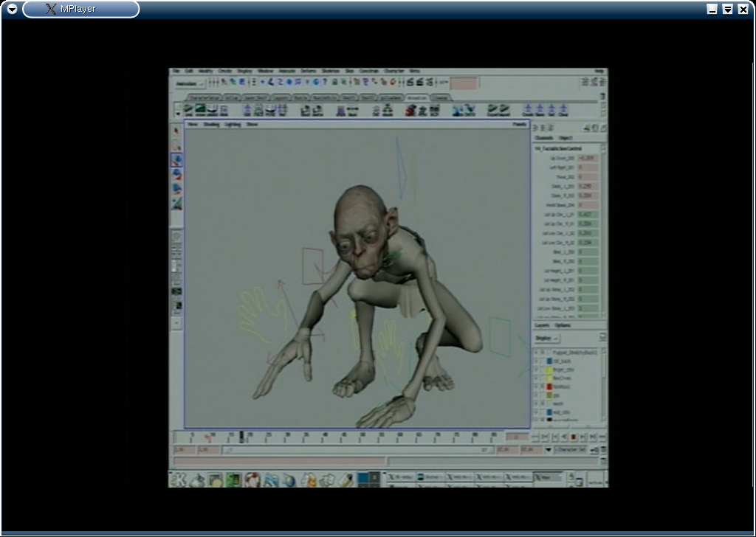Open the KDE K menu in the panel
The height and width of the screenshot is (537, 756).
[x=179, y=479]
